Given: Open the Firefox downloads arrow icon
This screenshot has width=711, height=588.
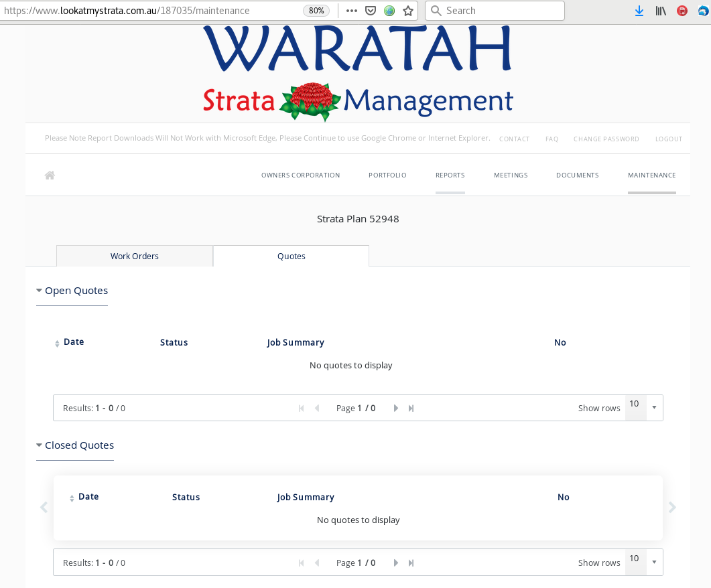Looking at the screenshot, I should pos(639,11).
